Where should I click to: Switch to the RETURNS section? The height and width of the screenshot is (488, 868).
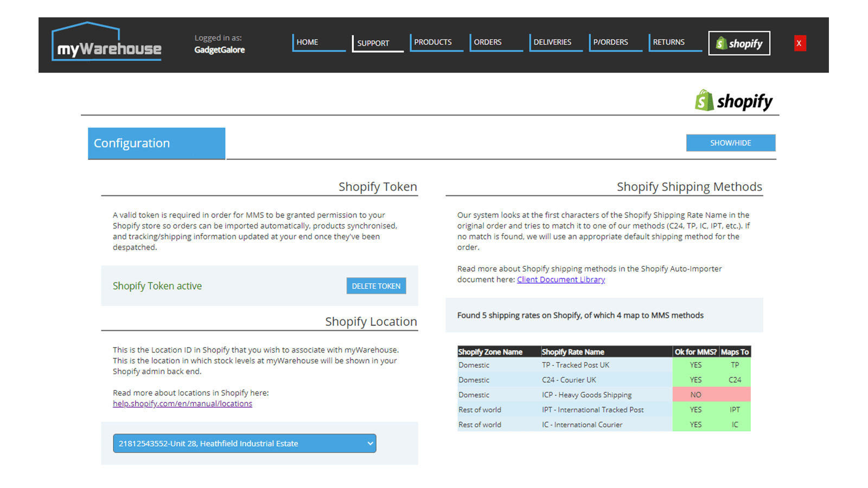669,42
